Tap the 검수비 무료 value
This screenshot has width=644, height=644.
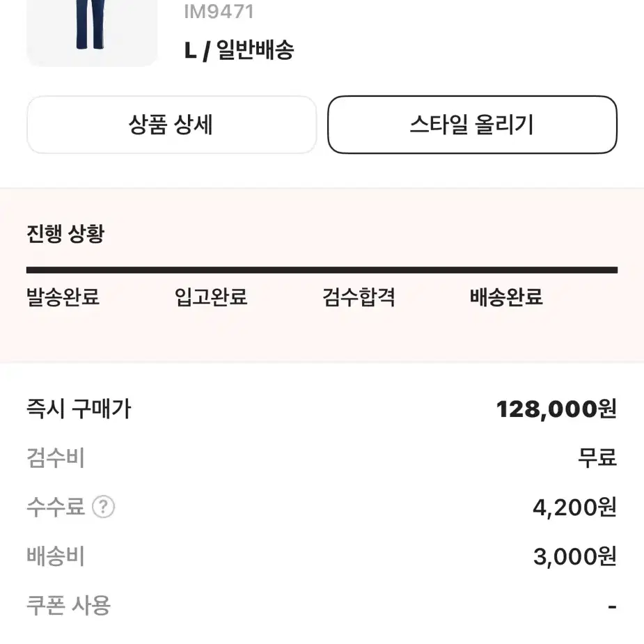click(597, 457)
